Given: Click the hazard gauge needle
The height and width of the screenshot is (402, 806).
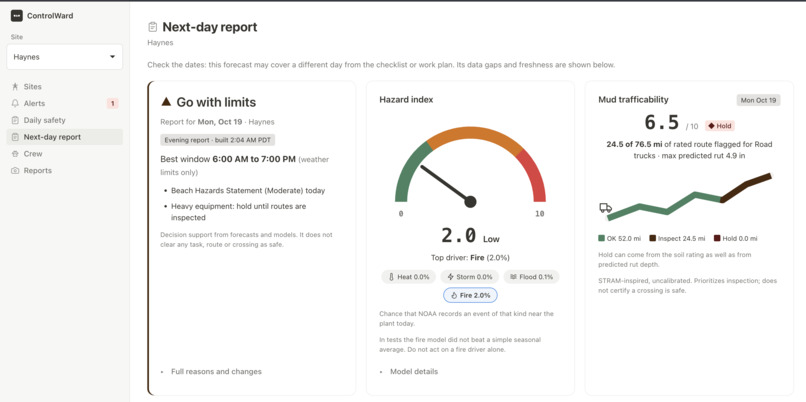Looking at the screenshot, I should (x=448, y=185).
